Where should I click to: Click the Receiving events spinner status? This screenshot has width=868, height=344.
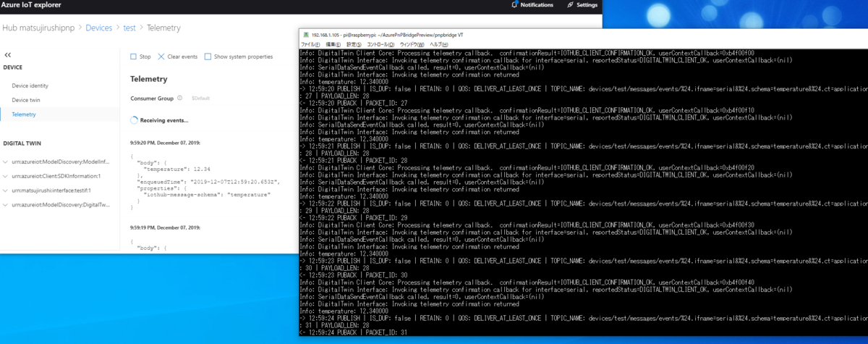click(x=134, y=120)
